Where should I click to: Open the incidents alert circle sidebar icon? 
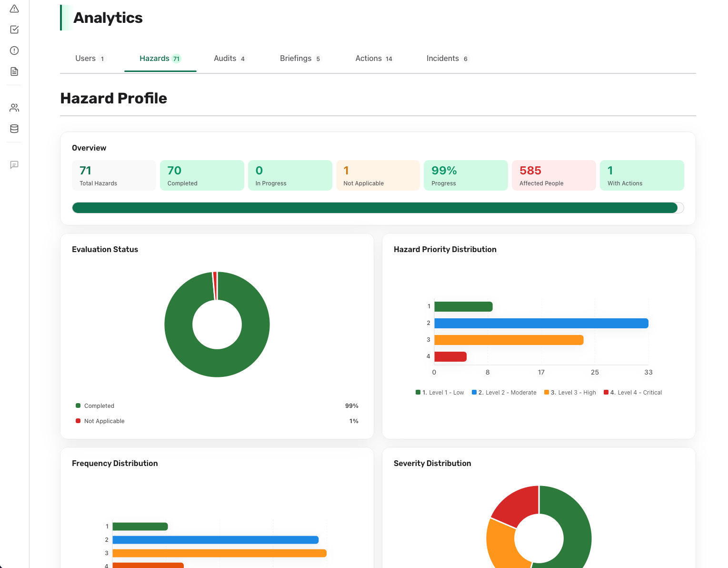click(14, 51)
